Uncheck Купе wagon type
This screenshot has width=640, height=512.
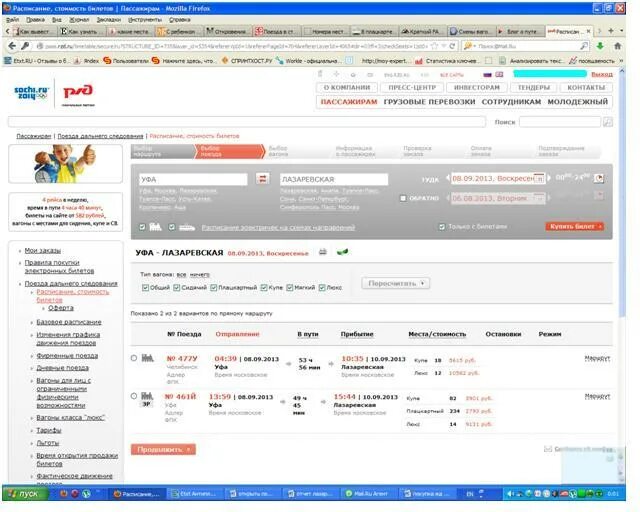pos(264,287)
